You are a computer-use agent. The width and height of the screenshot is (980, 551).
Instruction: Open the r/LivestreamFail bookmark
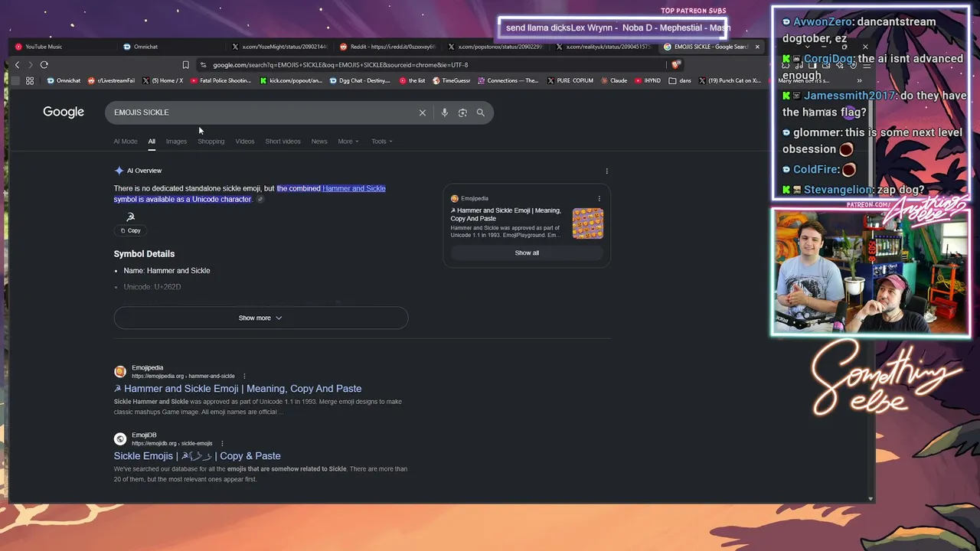pos(111,80)
